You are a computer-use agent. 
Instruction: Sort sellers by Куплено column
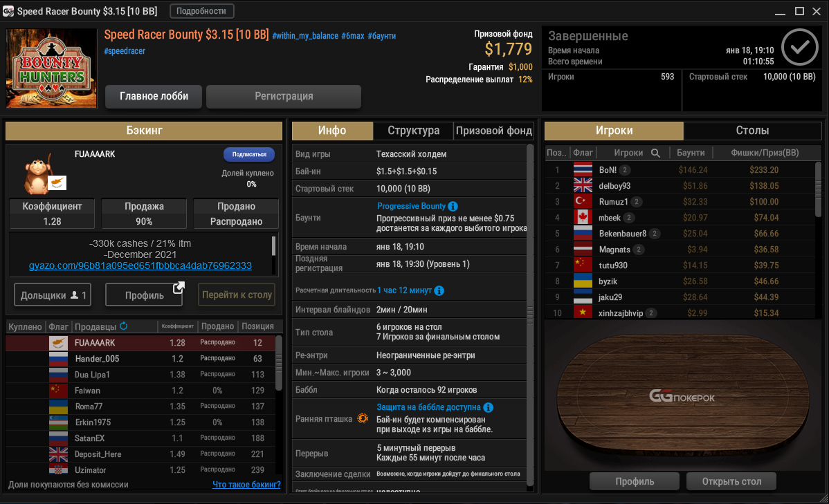pos(25,326)
